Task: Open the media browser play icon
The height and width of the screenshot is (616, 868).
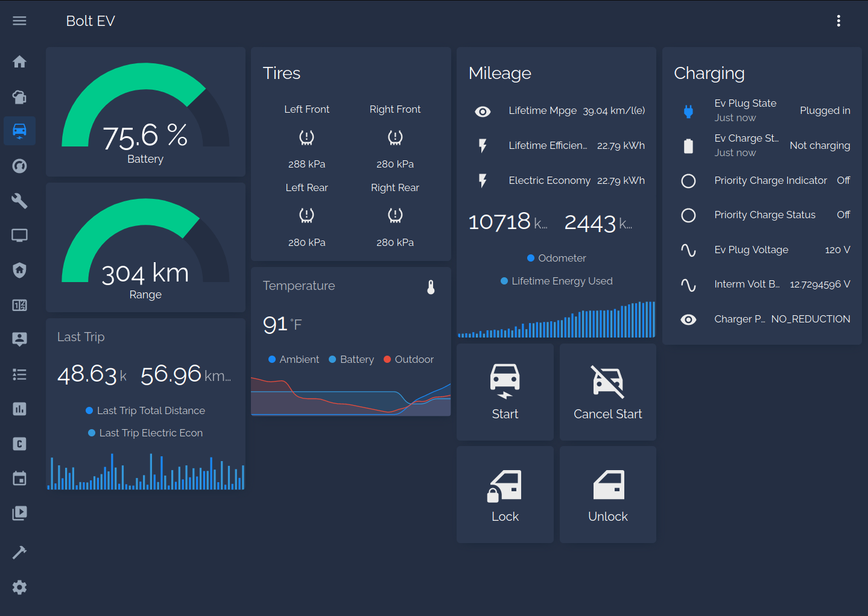Action: click(x=19, y=513)
